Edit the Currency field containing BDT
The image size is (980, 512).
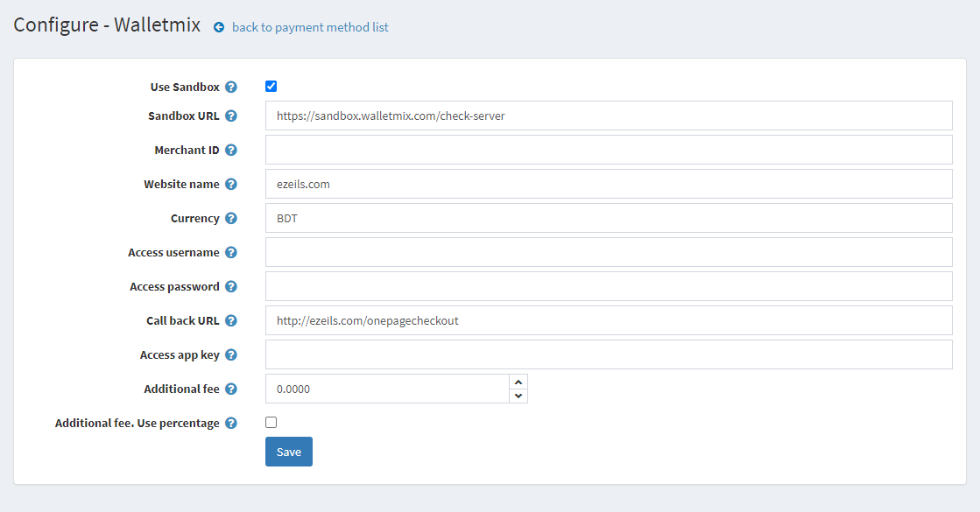[x=609, y=218]
